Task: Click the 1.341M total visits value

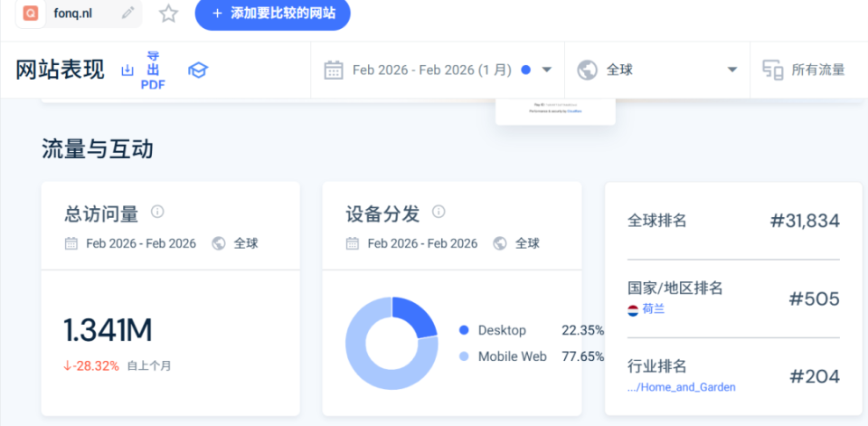Action: click(108, 330)
